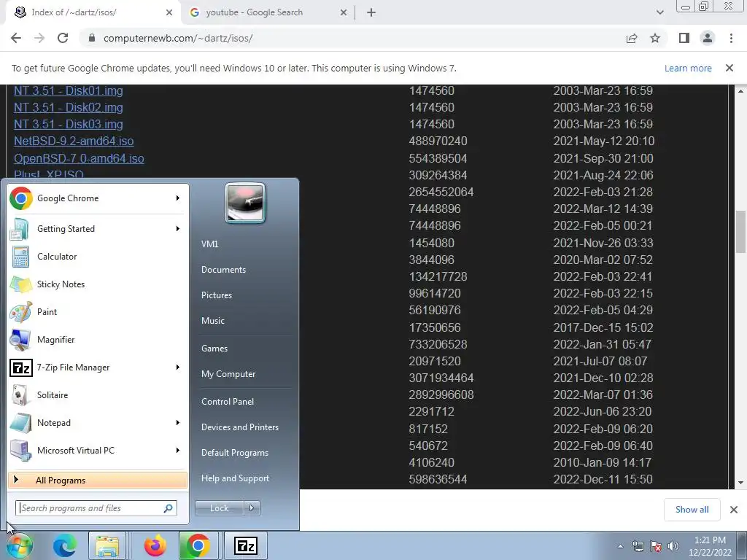This screenshot has height=560, width=747.
Task: Click Show all downloads button
Action: tap(692, 510)
